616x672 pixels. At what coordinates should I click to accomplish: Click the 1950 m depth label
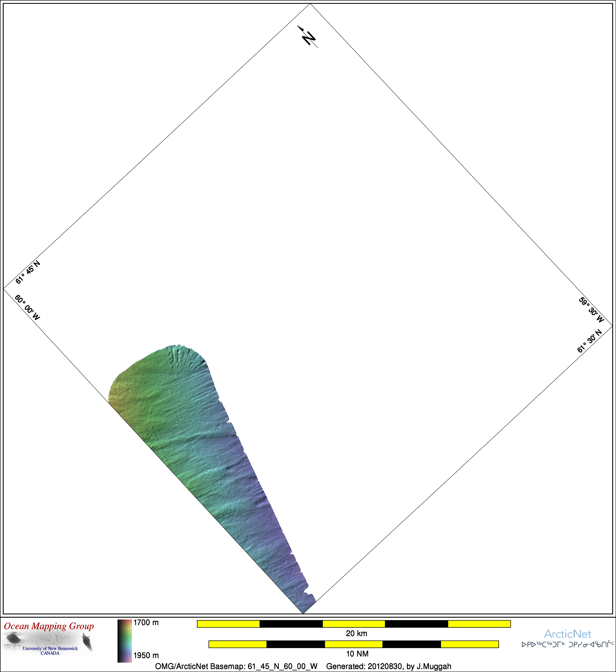146,656
